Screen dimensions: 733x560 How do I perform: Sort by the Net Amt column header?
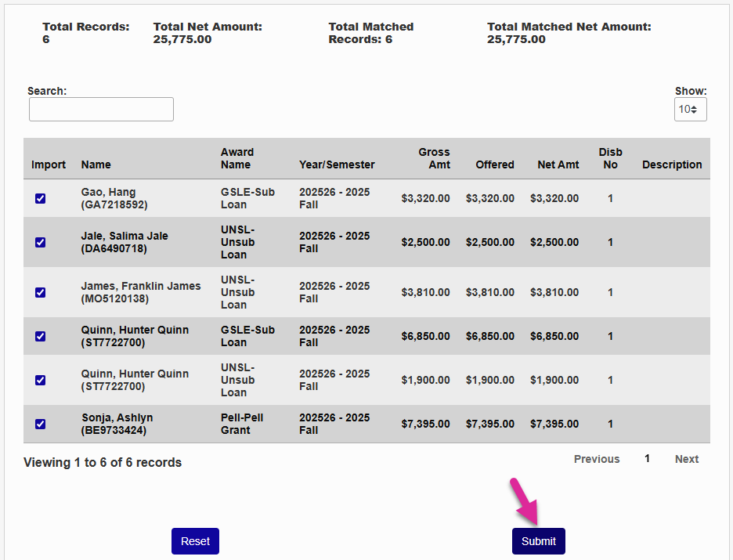tap(558, 165)
